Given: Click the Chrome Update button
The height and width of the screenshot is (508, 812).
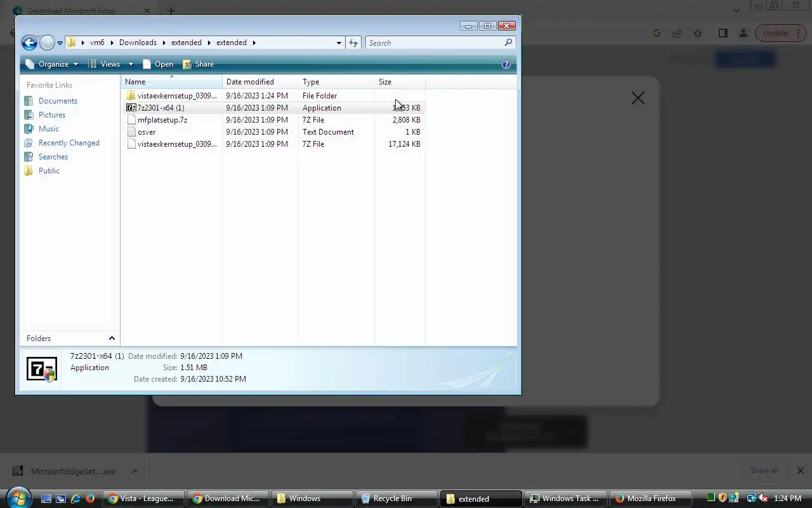Looking at the screenshot, I should (780, 33).
